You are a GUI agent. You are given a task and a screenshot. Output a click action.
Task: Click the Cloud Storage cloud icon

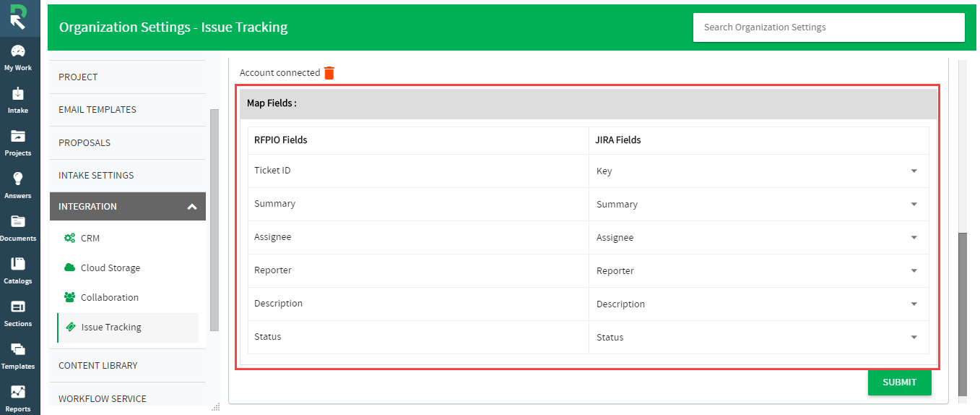pyautogui.click(x=69, y=268)
